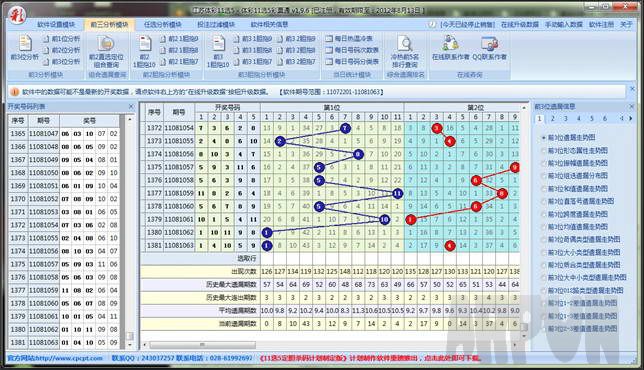This screenshot has height=370, width=644.
Task: Open the 每日热温冷表 item
Action: pyautogui.click(x=349, y=39)
